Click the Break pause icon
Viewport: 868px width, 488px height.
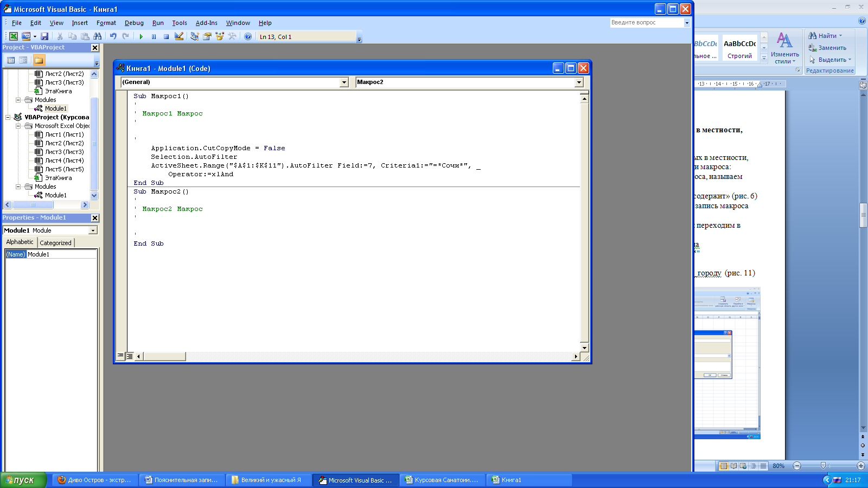154,36
